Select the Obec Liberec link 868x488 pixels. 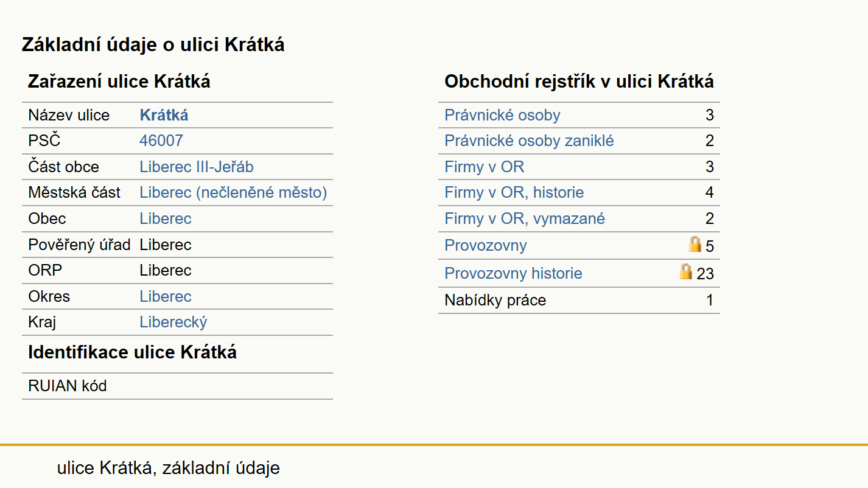click(x=166, y=218)
